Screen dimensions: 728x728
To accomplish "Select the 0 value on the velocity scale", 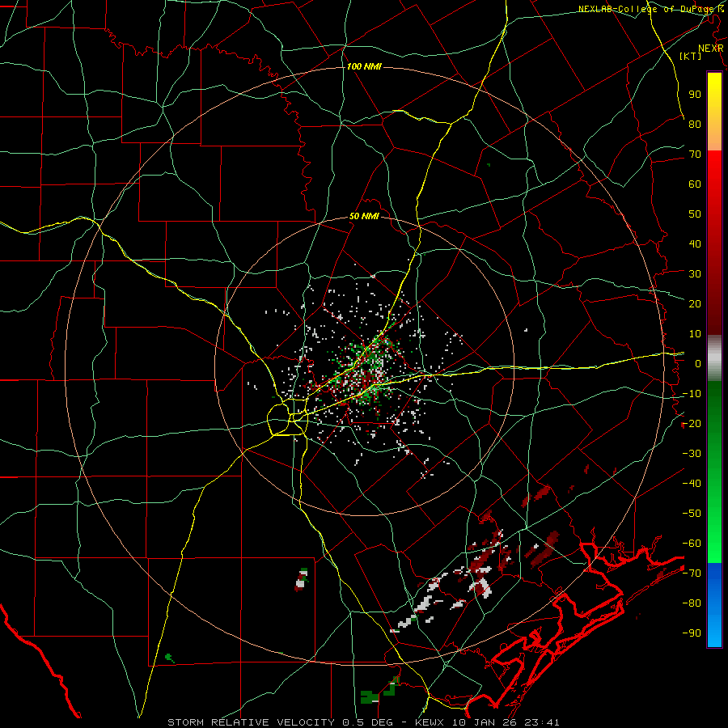I will pos(698,363).
